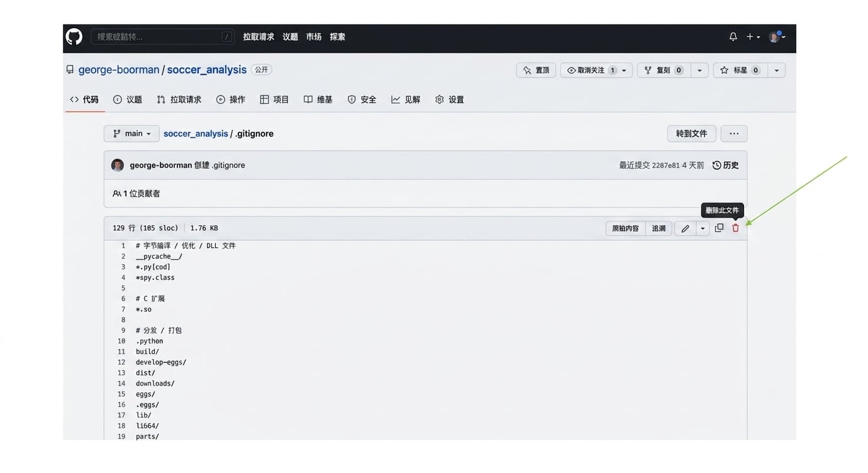868x473 pixels.
Task: Click the __pycache__/ line
Action: click(x=159, y=257)
